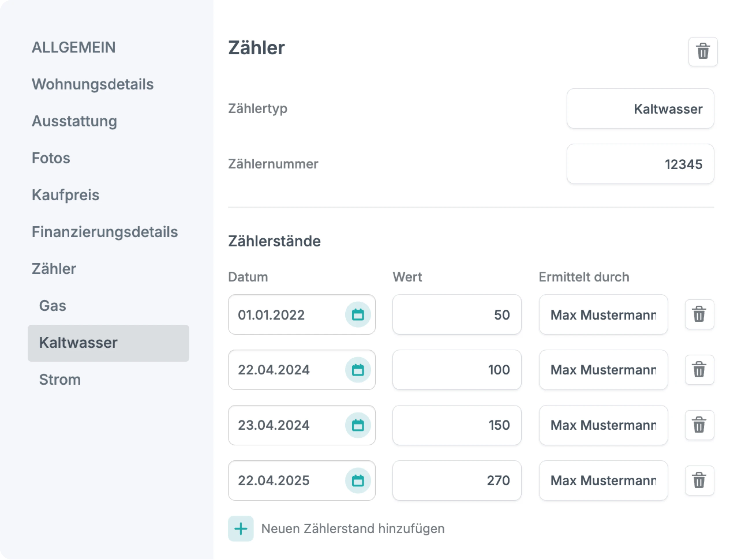
Task: Open calendar picker for 23.04.2024
Action: 358,425
